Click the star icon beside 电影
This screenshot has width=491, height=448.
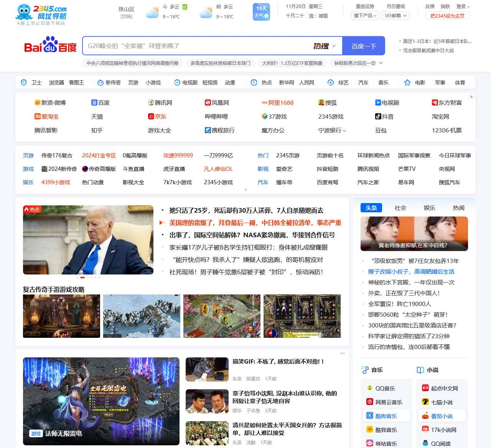pyautogui.click(x=407, y=83)
